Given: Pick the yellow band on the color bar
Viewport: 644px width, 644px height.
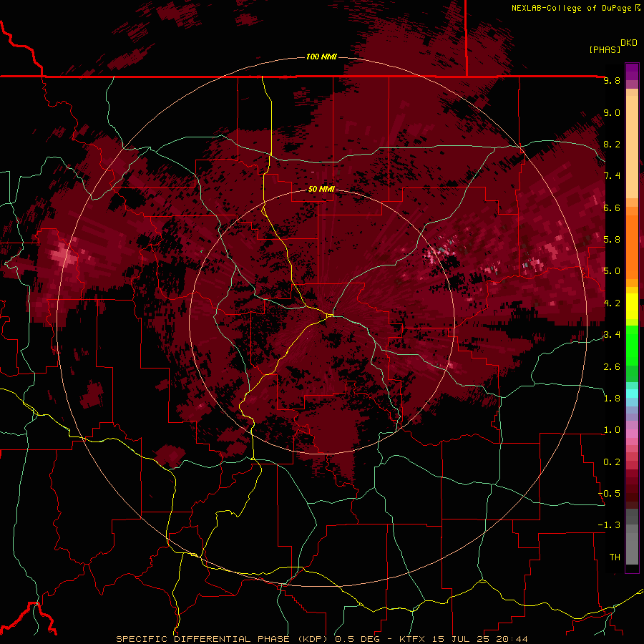Looking at the screenshot, I should coord(632,306).
